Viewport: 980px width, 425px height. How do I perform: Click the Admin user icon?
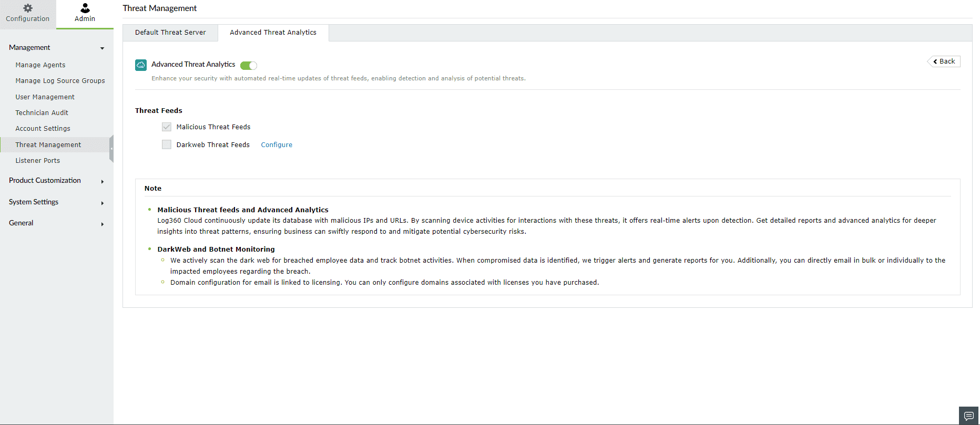[85, 8]
